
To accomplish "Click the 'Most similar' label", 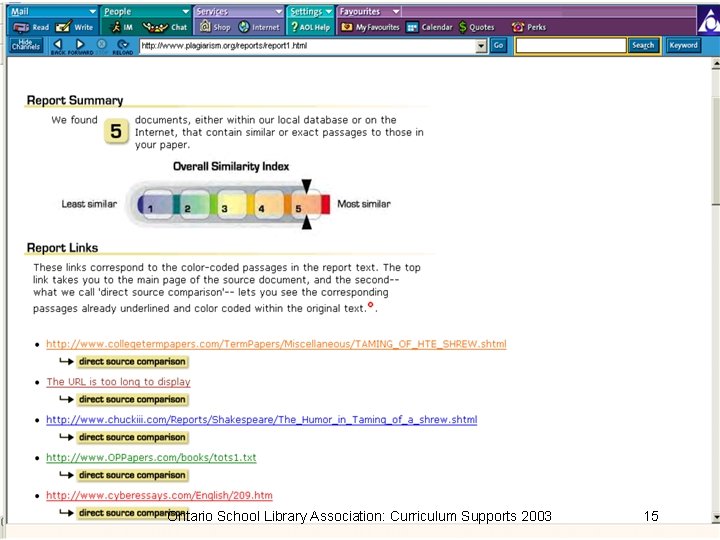I will 364,204.
